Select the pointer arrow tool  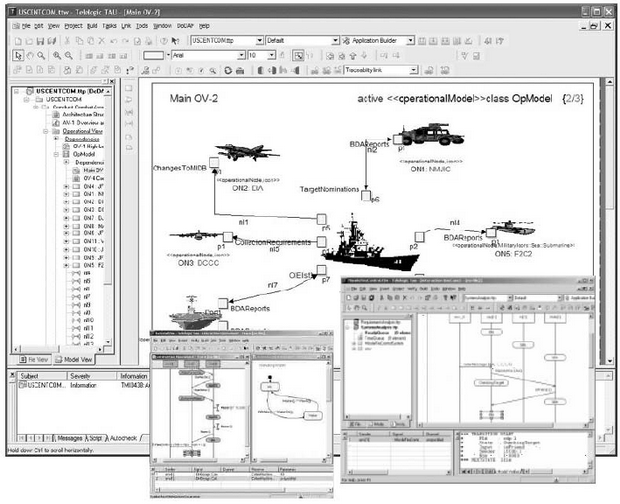[x=10, y=56]
